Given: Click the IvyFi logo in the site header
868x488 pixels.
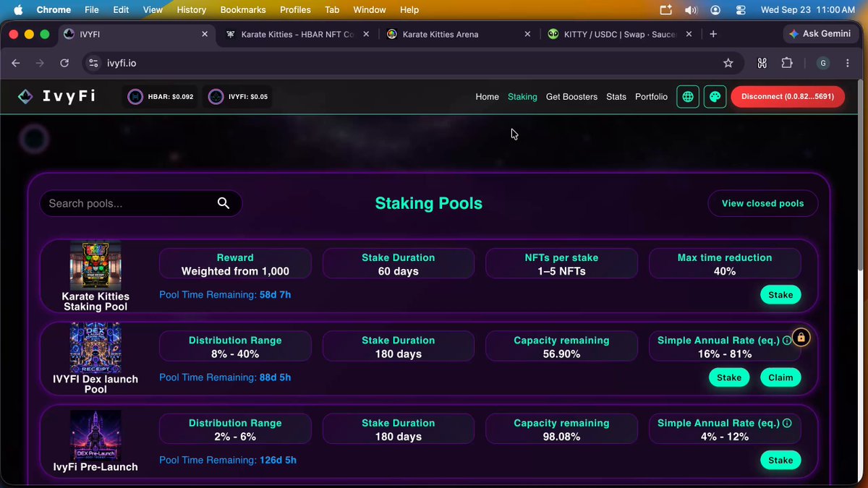Looking at the screenshot, I should click(x=57, y=97).
